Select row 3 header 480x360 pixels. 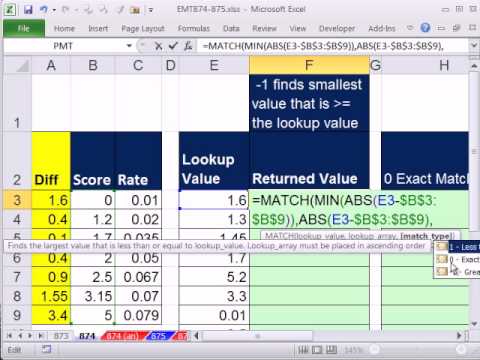[x=17, y=200]
